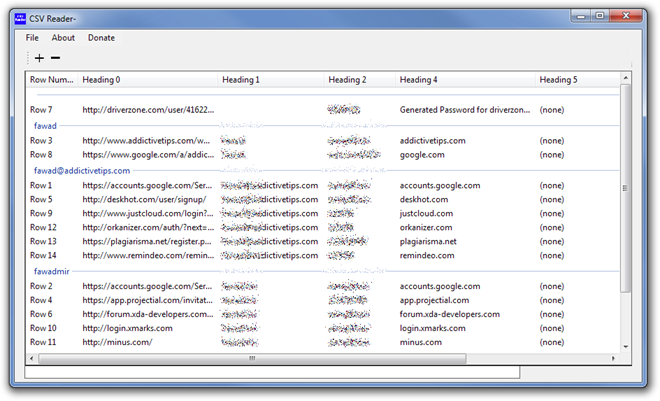
Task: Click the Generated Password for driverzon... cell
Action: coord(465,110)
